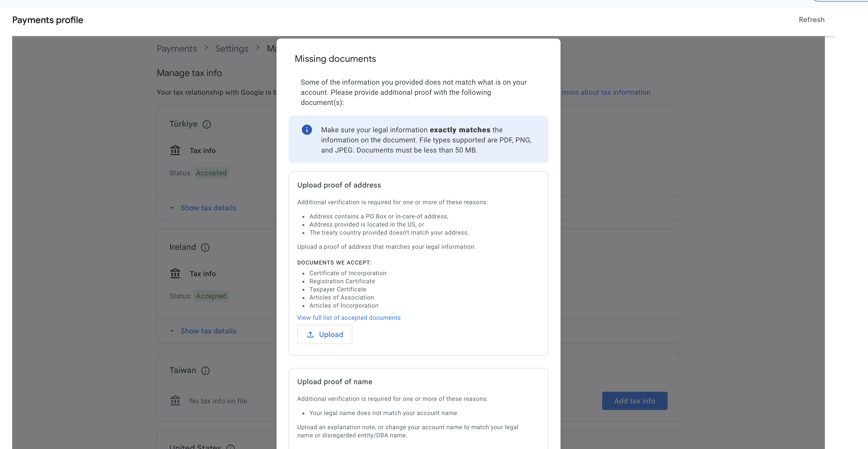Click the bank icon beside Türkiye Tax info
Viewport: 868px width, 449px height.
[x=175, y=150]
